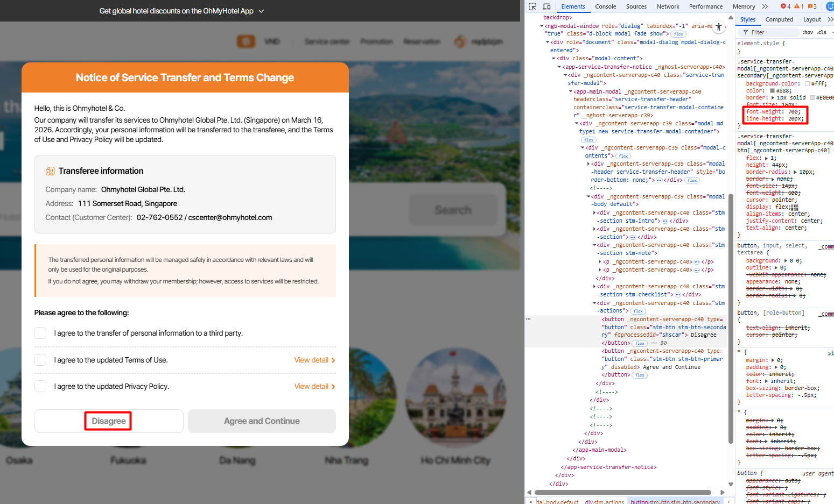Check agree to updated Terms of Use
The image size is (834, 504).
click(x=40, y=360)
